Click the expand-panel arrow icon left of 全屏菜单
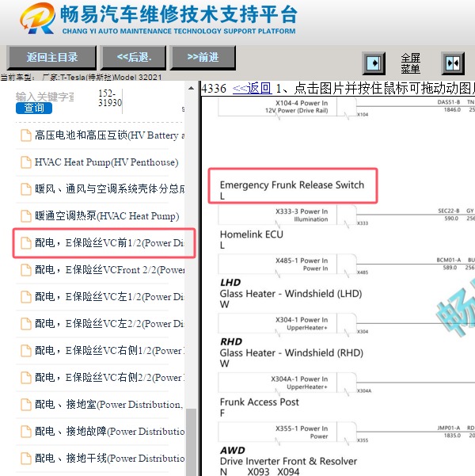The height and width of the screenshot is (476, 475). pyautogui.click(x=374, y=63)
